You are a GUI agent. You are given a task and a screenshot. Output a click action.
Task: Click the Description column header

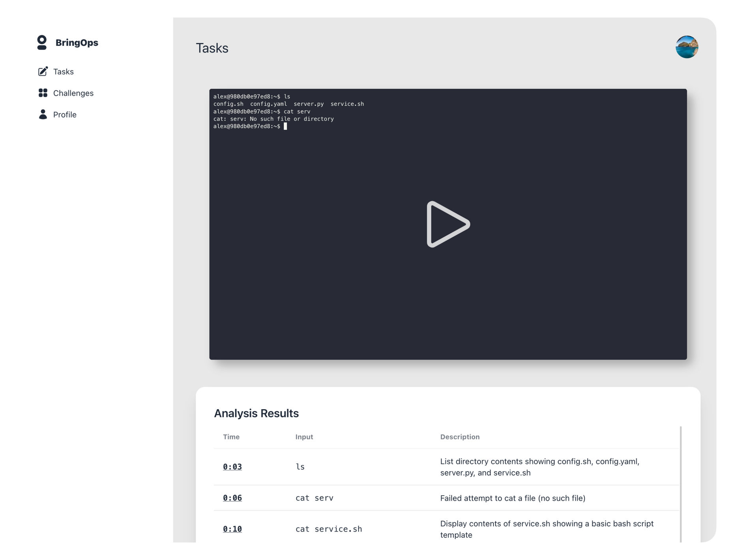[x=460, y=437]
